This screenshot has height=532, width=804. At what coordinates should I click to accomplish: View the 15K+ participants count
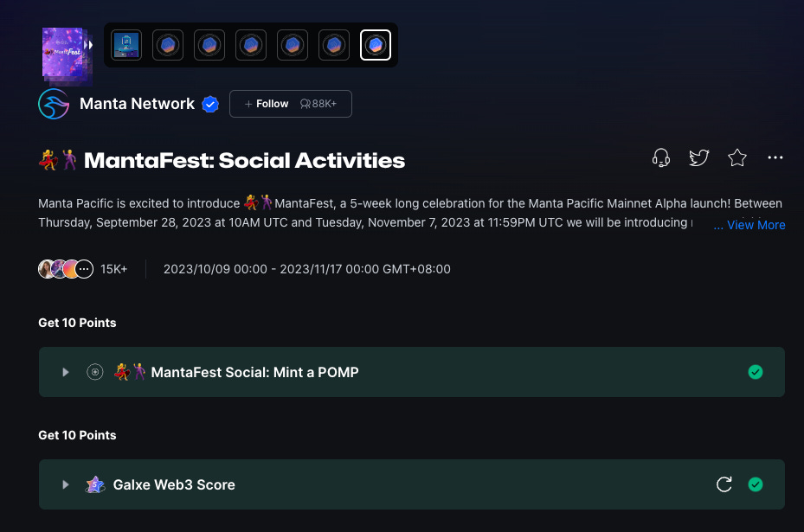click(x=114, y=269)
